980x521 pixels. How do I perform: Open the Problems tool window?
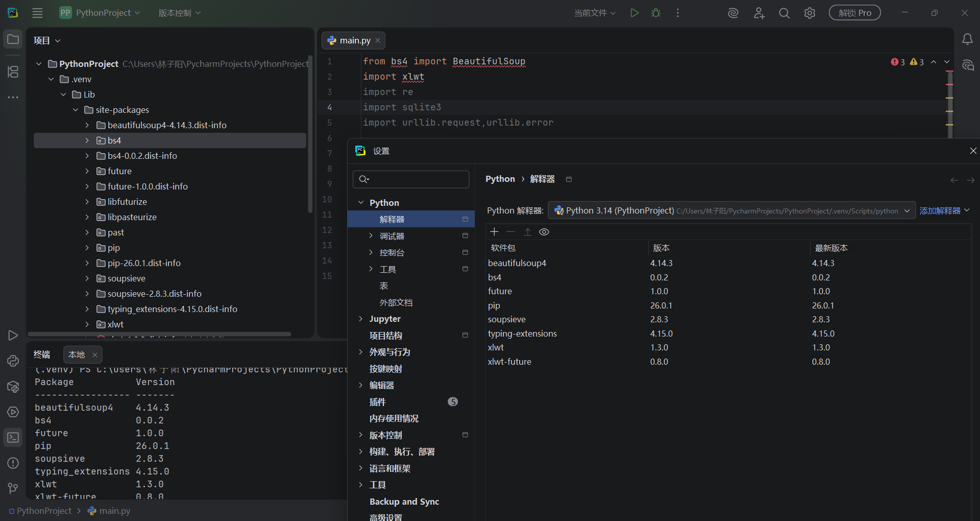coord(13,463)
